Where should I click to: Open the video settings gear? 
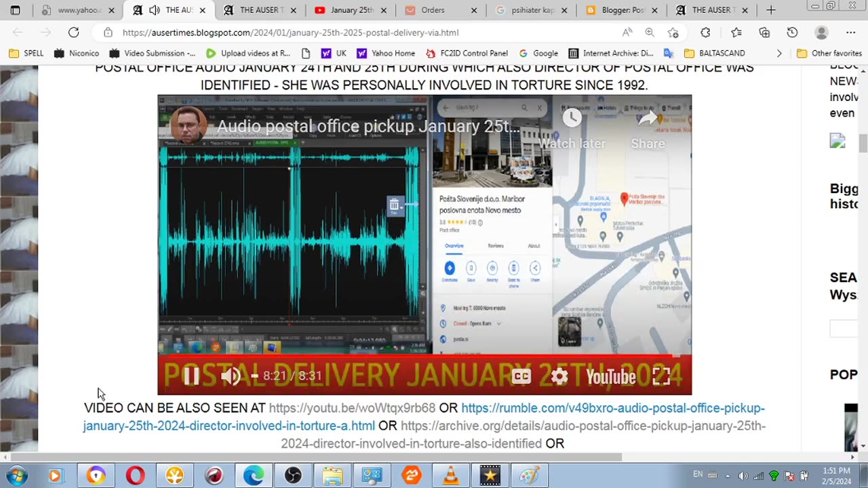[559, 376]
